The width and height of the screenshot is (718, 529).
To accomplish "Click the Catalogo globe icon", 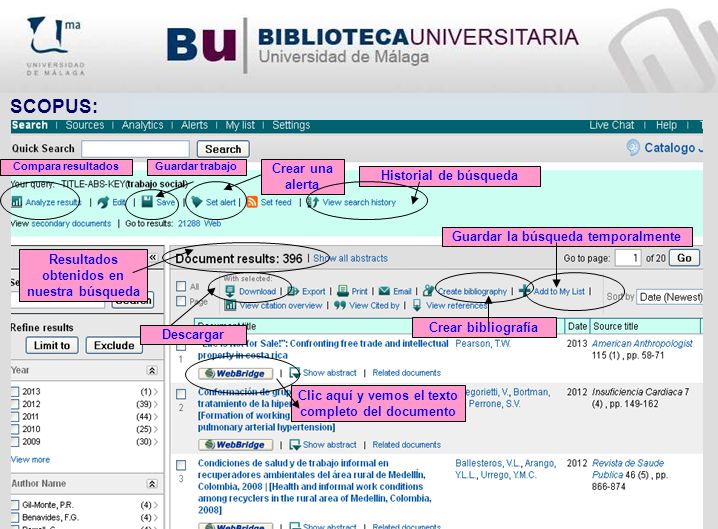I will pos(633,147).
